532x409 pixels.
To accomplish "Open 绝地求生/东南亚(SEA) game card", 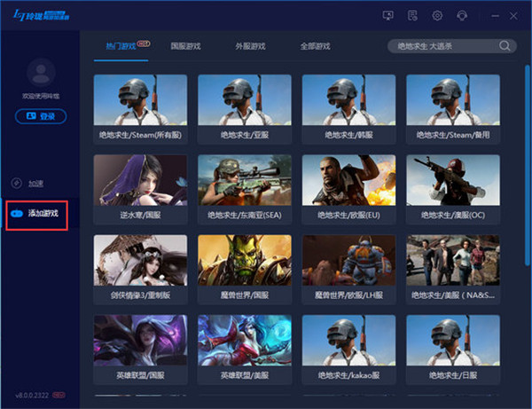I will coord(245,189).
